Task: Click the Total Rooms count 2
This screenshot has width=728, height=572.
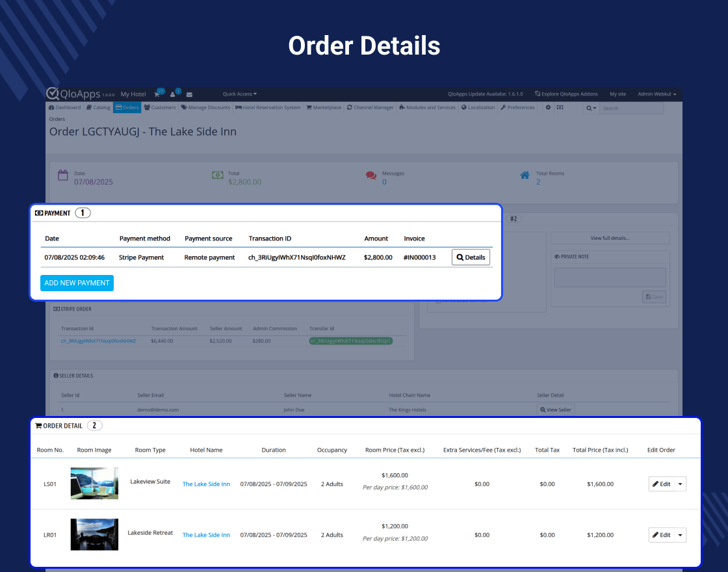Action: (538, 182)
